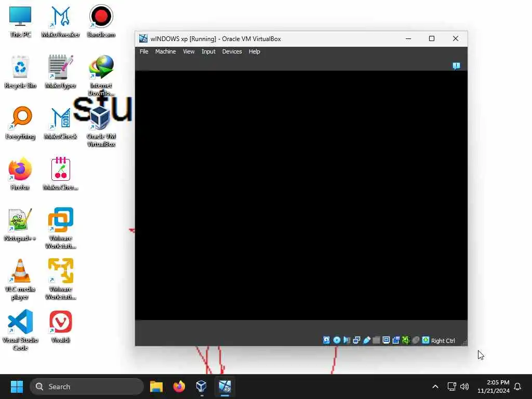Minimize the VirtualBox VM window

[408, 38]
